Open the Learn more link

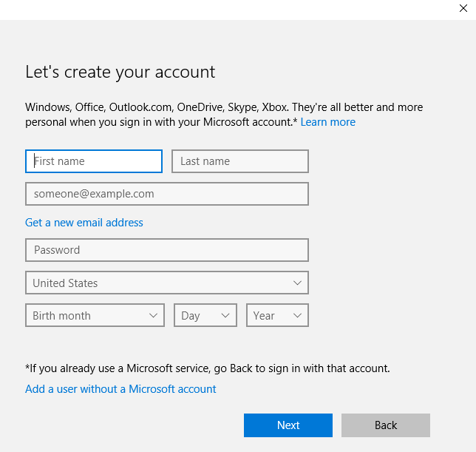pos(328,122)
